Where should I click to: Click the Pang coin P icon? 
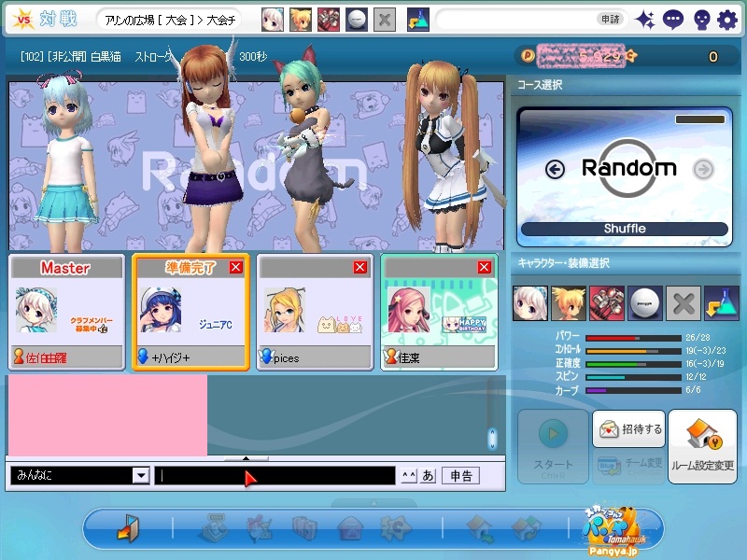pyautogui.click(x=528, y=56)
